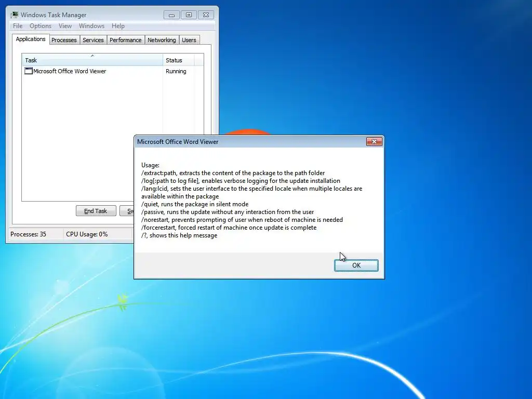Screen dimensions: 532x399
Task: Click the Word Viewer task window icon
Action: [x=29, y=71]
